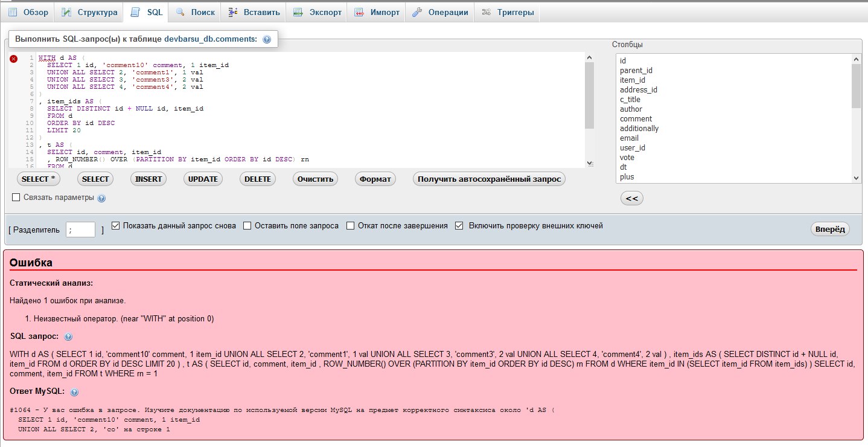Insert SELECT * template

[x=38, y=179]
